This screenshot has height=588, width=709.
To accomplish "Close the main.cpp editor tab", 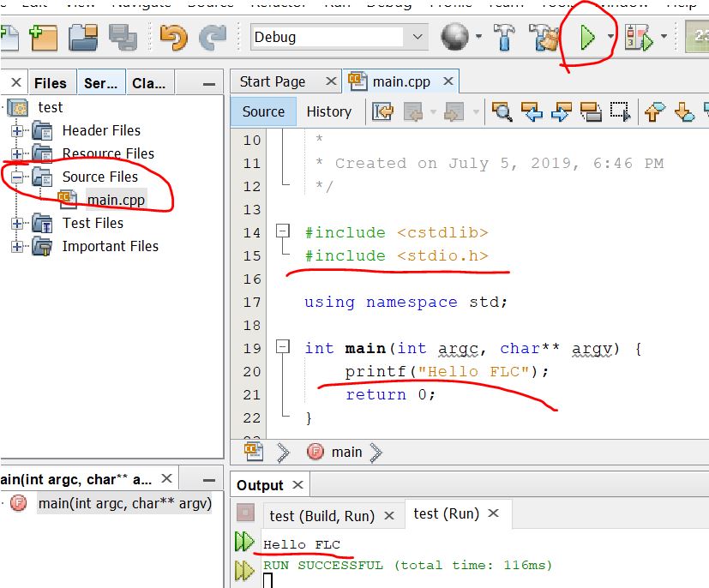I will point(448,81).
